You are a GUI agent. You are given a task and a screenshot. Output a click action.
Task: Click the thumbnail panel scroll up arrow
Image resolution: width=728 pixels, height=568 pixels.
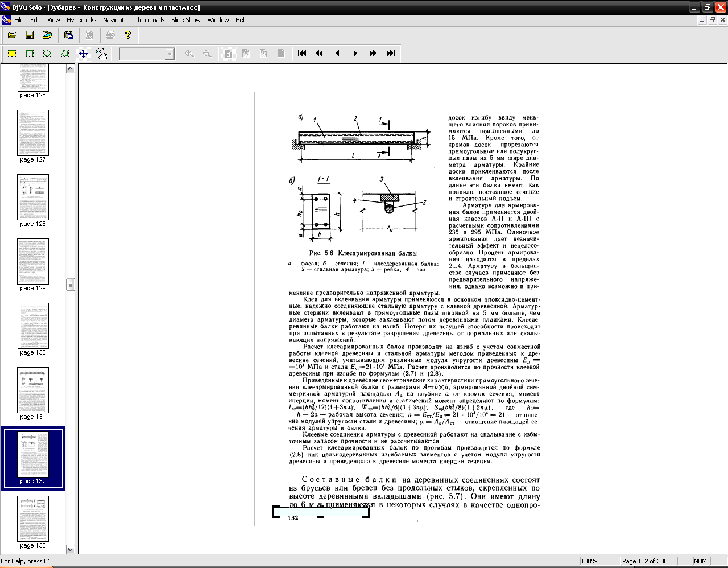tap(71, 69)
